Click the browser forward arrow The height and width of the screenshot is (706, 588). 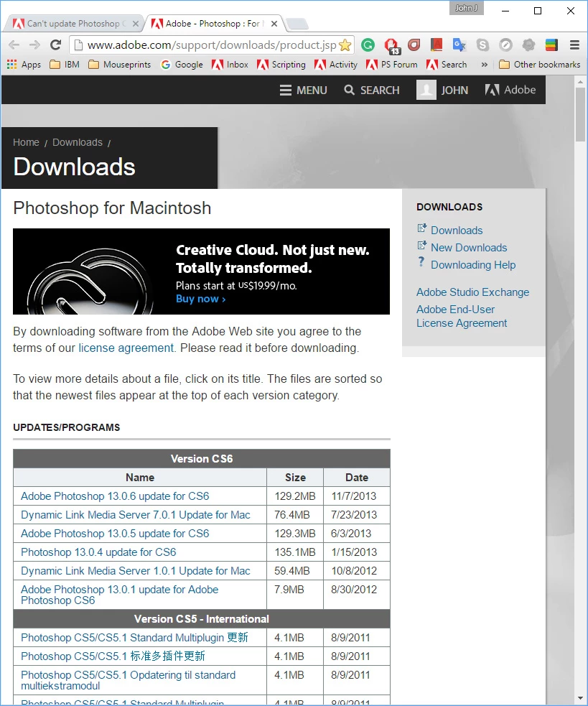34,45
